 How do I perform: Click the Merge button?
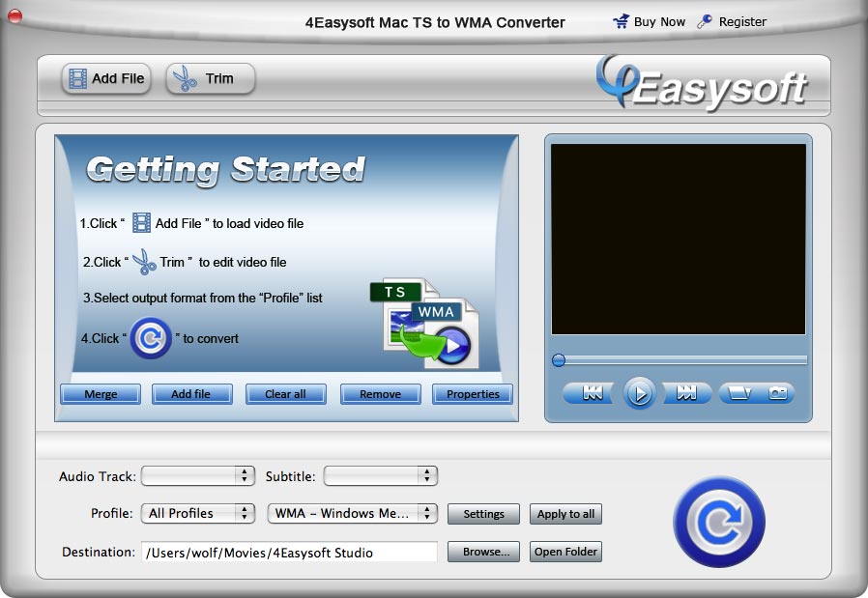tap(100, 394)
